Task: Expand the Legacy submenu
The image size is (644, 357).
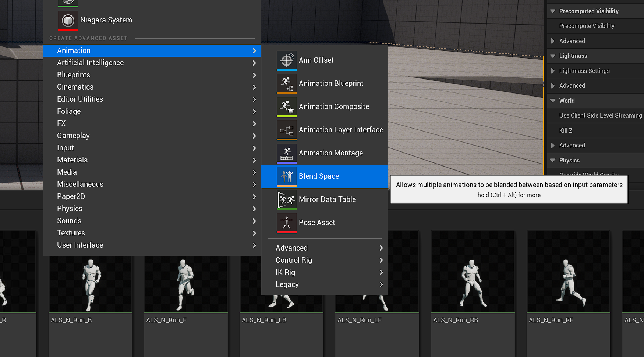Action: coord(325,284)
